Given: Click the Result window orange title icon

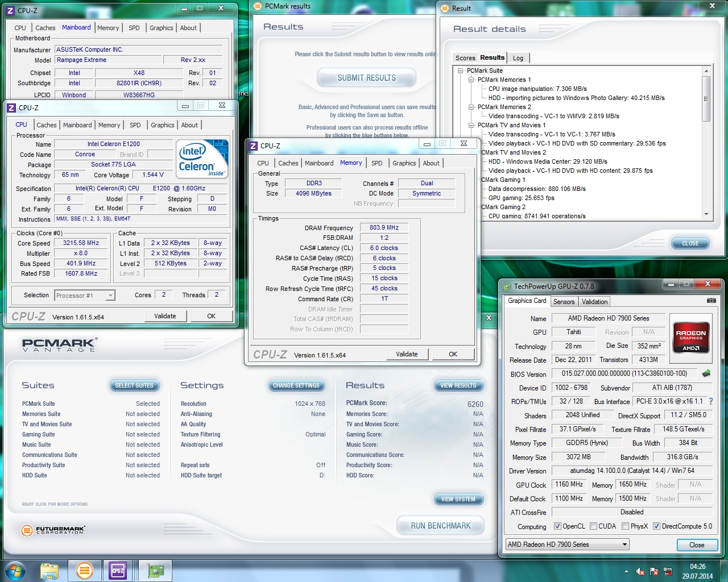Looking at the screenshot, I should pyautogui.click(x=445, y=8).
